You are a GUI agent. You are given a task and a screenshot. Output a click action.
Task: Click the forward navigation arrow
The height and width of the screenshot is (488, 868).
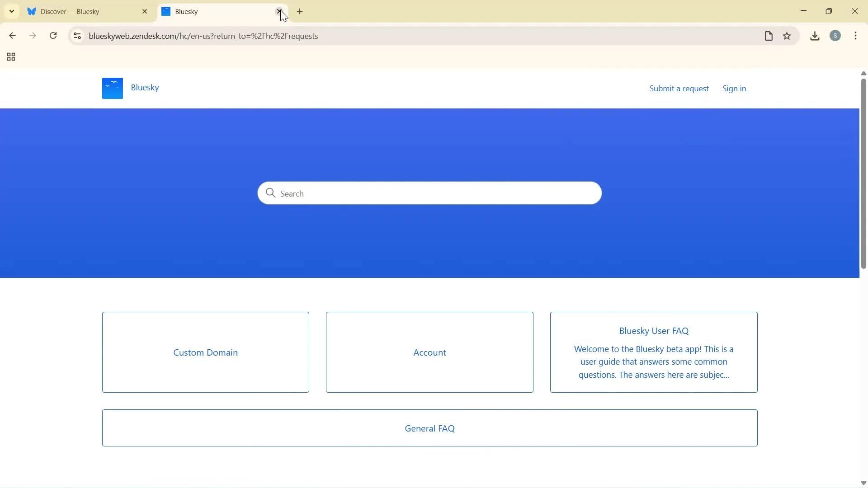(x=33, y=36)
